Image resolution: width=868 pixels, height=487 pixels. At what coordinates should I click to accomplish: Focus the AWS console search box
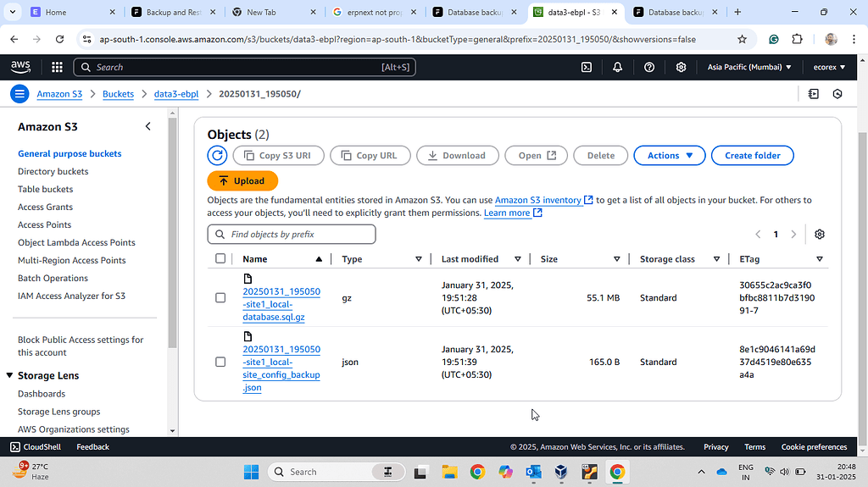coord(245,67)
